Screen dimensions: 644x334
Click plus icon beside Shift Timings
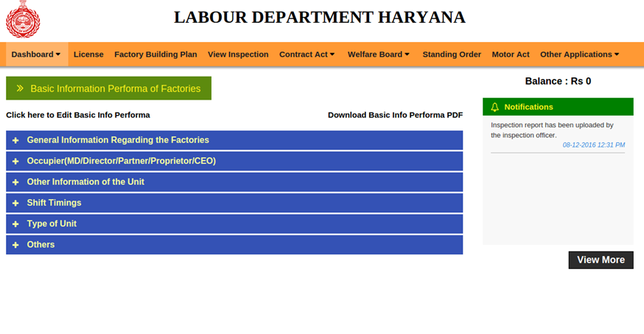15,203
